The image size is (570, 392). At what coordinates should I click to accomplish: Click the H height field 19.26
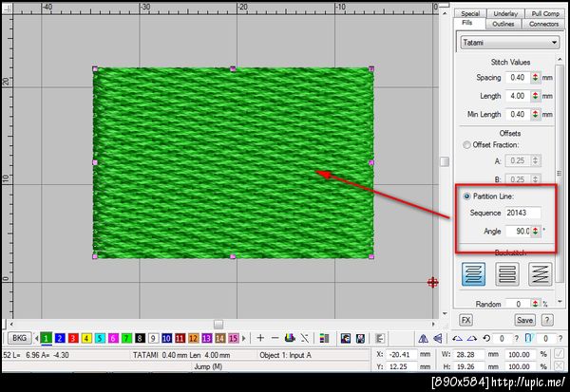(467, 366)
